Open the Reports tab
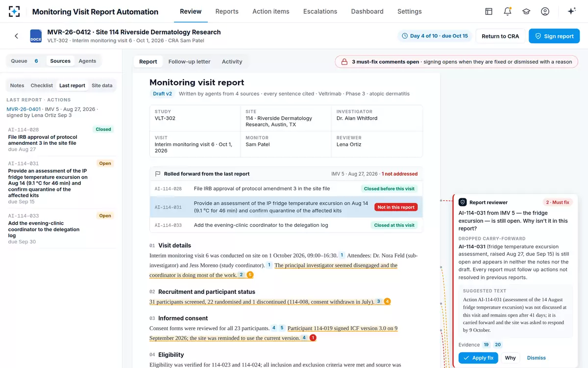This screenshot has width=588, height=368. [227, 11]
